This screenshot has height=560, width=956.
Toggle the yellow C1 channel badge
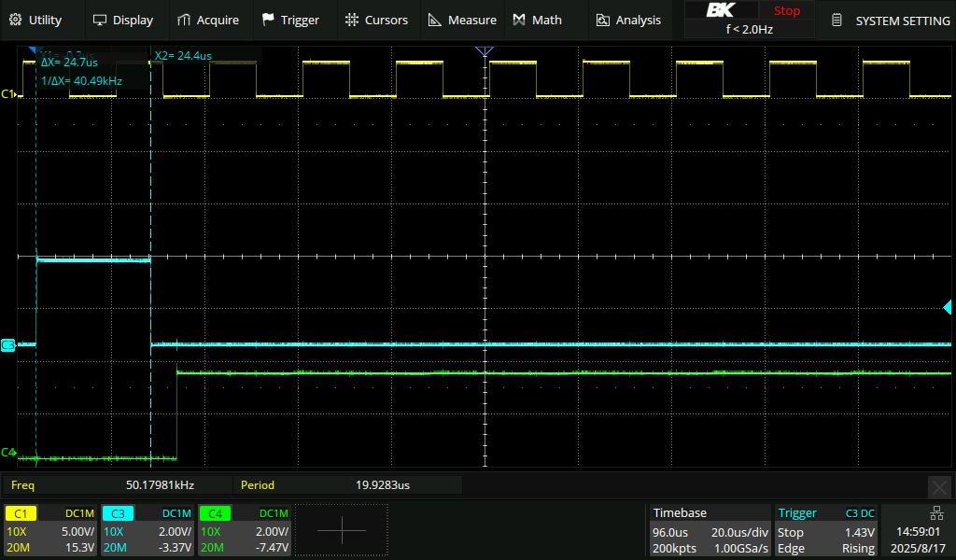pyautogui.click(x=21, y=513)
